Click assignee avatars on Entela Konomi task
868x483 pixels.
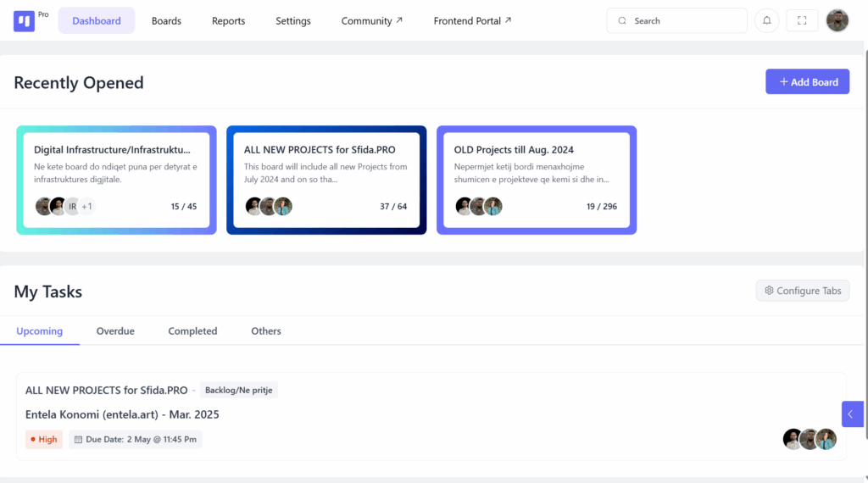click(810, 439)
